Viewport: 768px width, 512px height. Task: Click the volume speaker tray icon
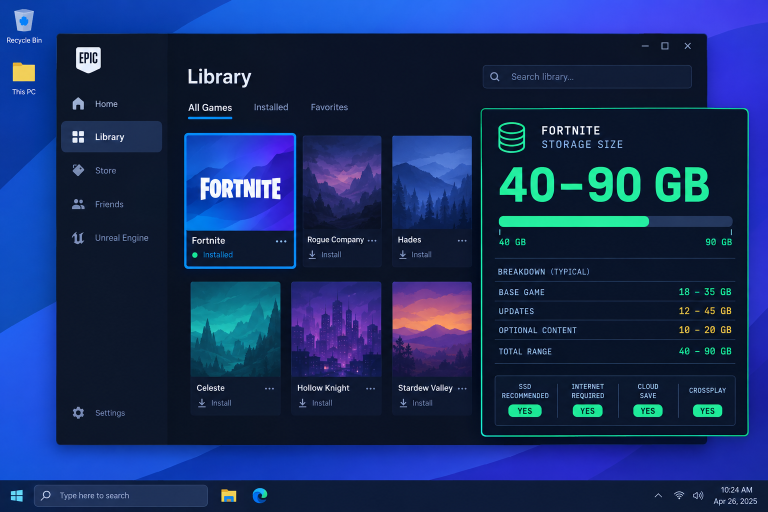(x=698, y=495)
